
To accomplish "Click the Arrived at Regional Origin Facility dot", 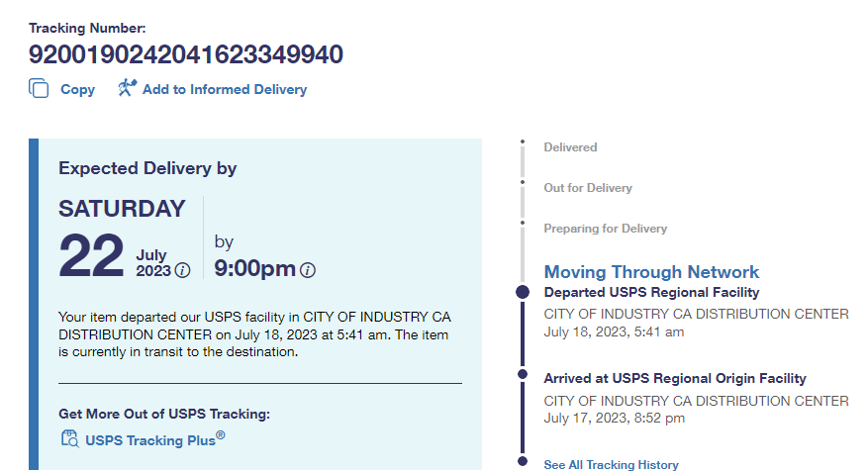I will point(523,374).
